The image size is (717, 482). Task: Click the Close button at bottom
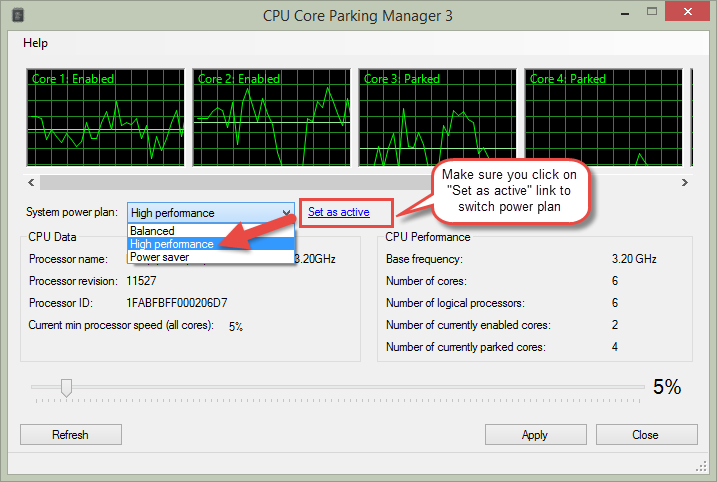[646, 434]
